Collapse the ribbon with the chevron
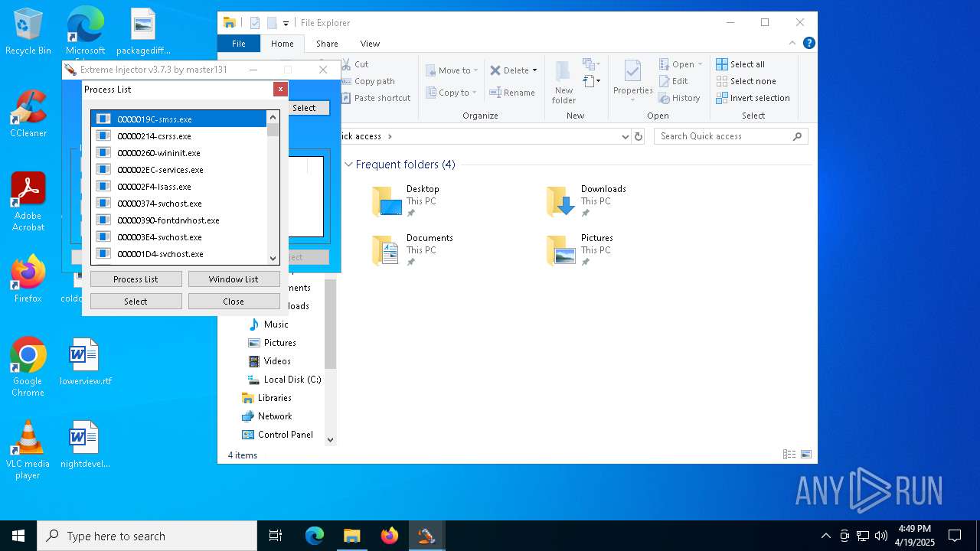The width and height of the screenshot is (980, 551). 792,44
